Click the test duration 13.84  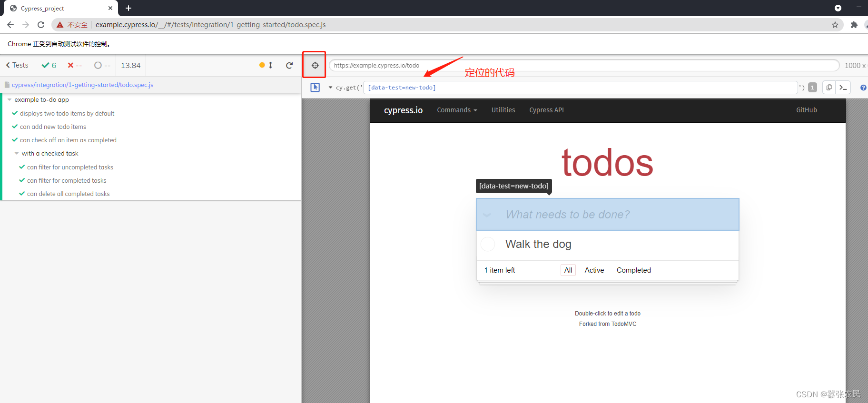pyautogui.click(x=130, y=65)
